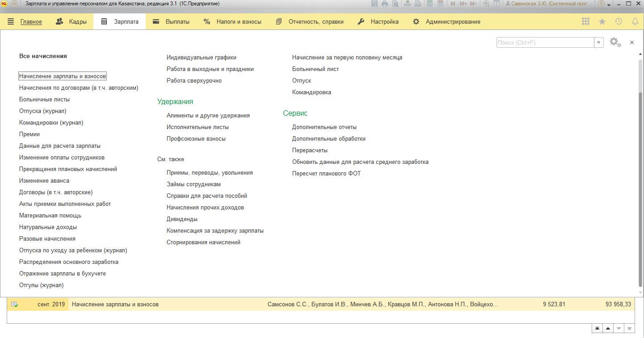Open the Налоги и взносы section
Viewport: 644px width, 338px height.
pos(232,21)
